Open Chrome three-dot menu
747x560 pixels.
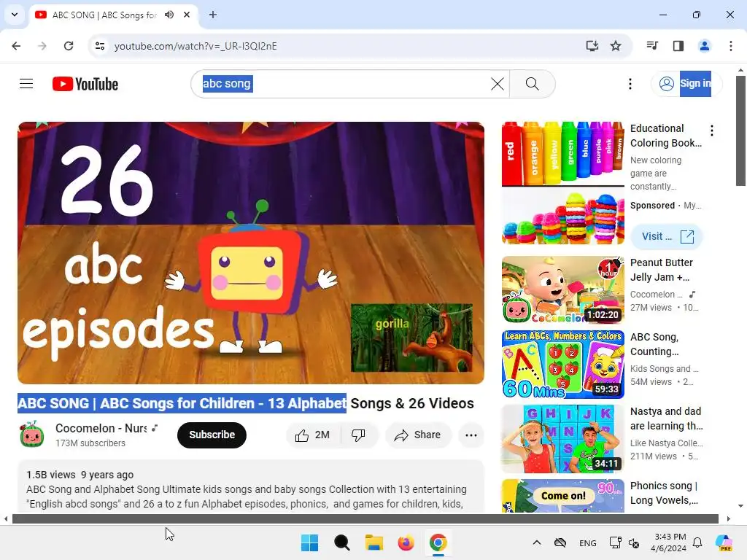coord(731,46)
